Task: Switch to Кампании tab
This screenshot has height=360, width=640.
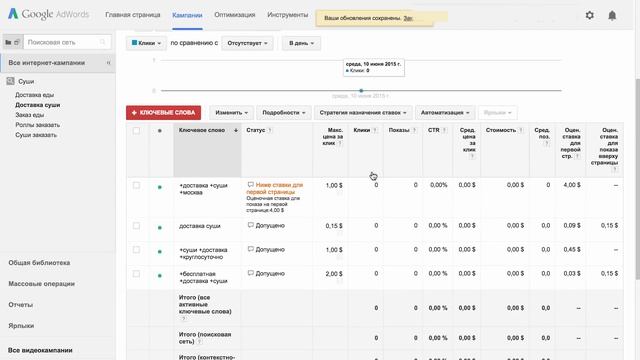Action: [187, 15]
